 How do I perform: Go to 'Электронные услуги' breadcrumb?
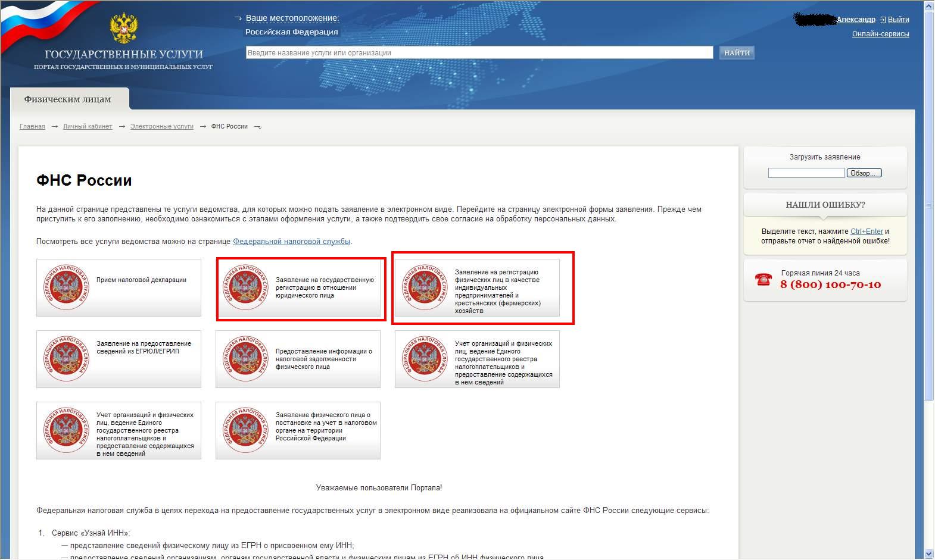click(x=162, y=126)
